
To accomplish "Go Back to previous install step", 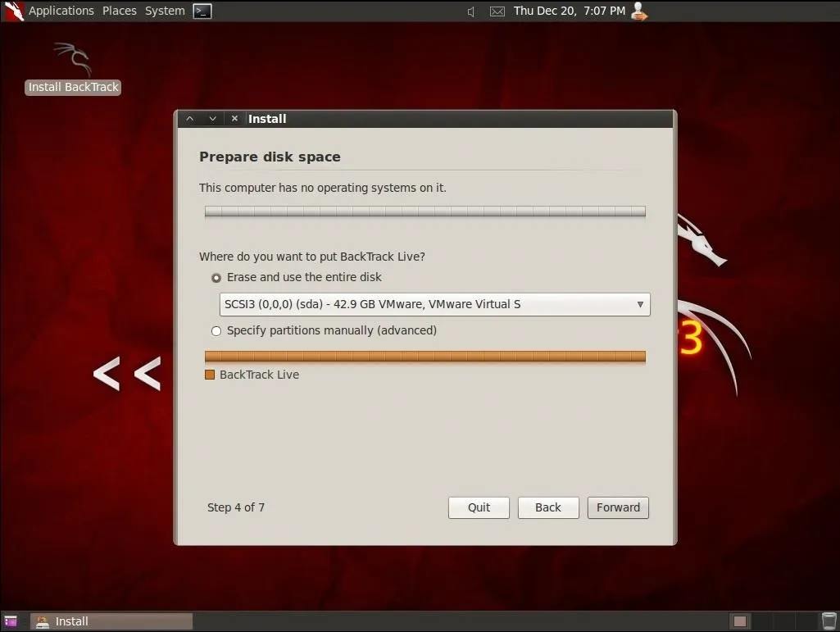I will [x=548, y=507].
